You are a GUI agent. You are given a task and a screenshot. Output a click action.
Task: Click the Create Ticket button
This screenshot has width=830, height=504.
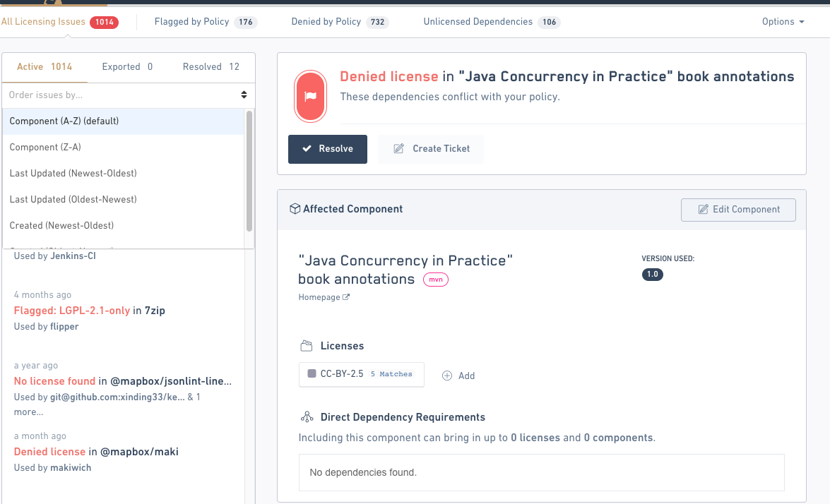click(431, 149)
